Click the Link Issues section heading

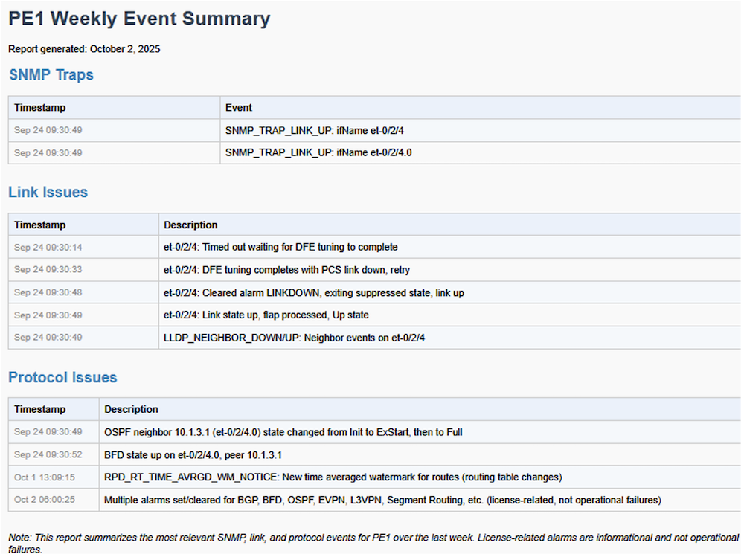[48, 193]
